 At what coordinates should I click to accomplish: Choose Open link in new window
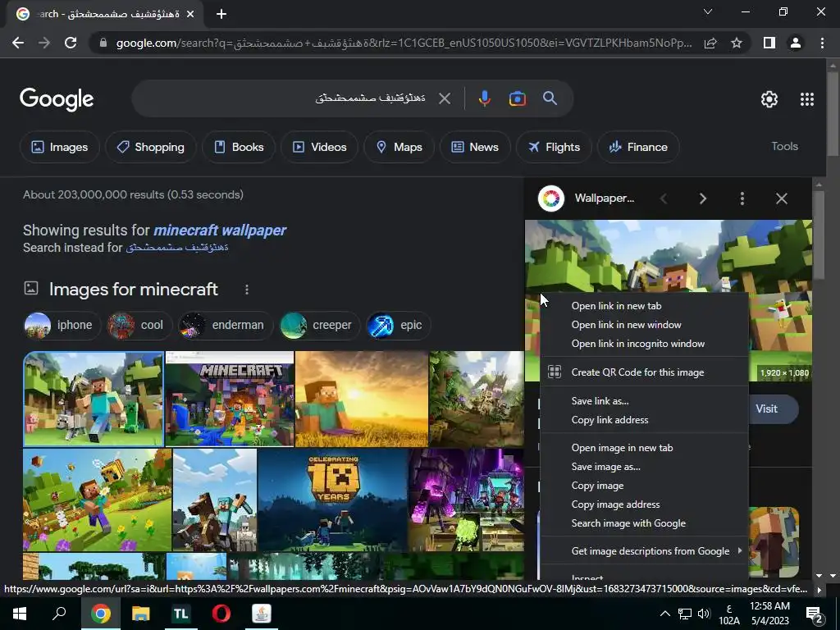point(645,325)
